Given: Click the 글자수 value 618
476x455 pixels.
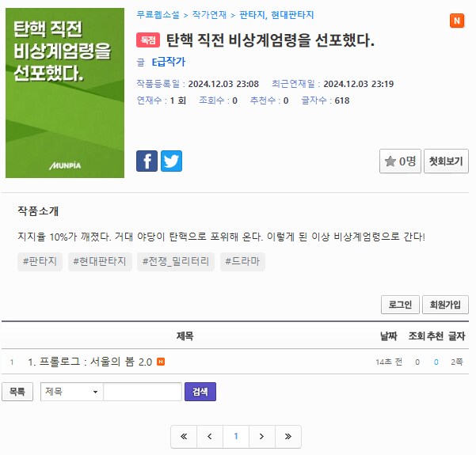Looking at the screenshot, I should pos(342,100).
